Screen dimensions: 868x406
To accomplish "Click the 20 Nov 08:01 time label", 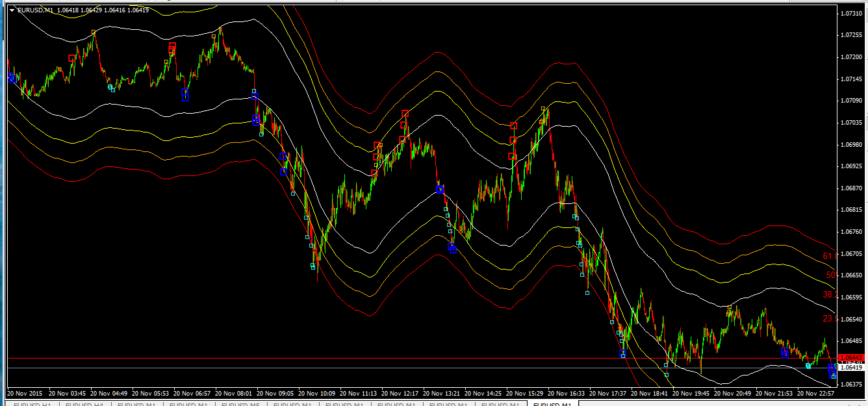I will 233,393.
